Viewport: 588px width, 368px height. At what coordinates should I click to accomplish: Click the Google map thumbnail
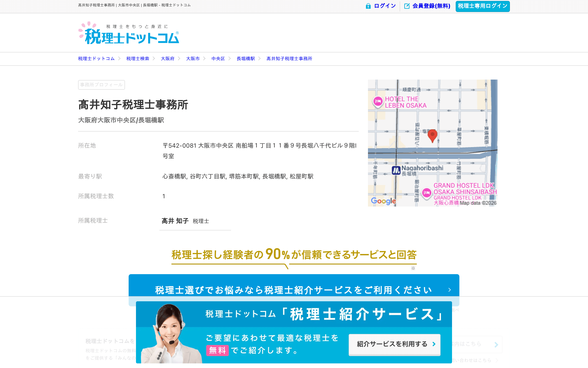pos(433,143)
